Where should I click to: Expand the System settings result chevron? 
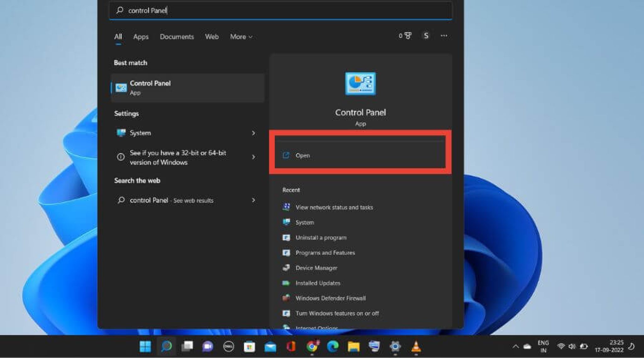point(253,133)
